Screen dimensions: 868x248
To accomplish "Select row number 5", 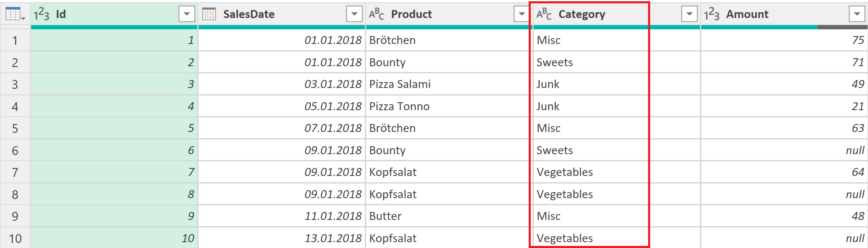I will (15, 128).
